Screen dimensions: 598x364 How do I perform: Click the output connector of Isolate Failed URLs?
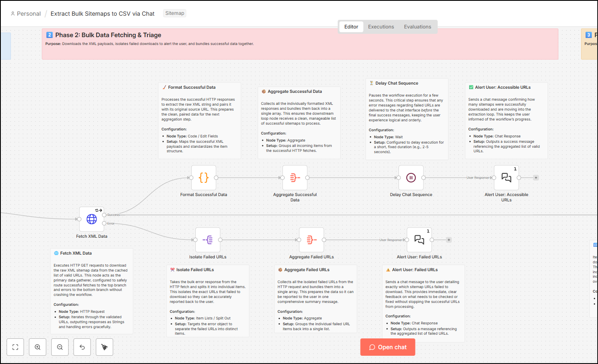[x=220, y=240]
